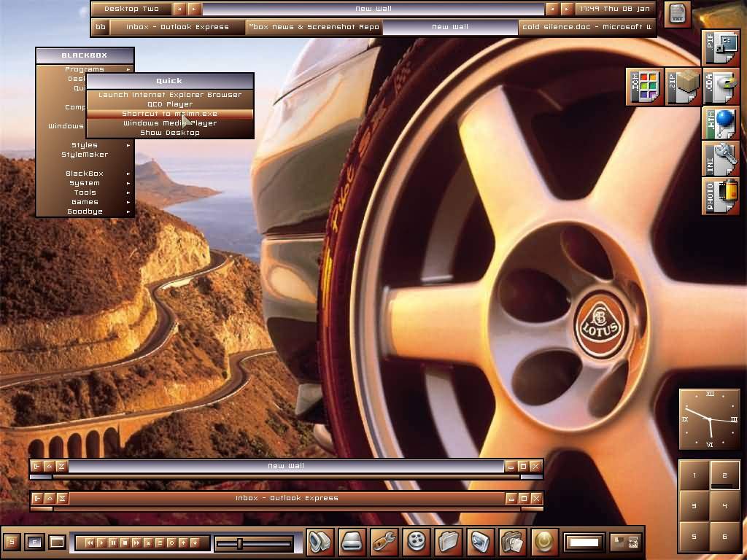Viewport: 747px width, 560px height.
Task: Switch to workspace 4 in the pager
Action: [x=724, y=506]
